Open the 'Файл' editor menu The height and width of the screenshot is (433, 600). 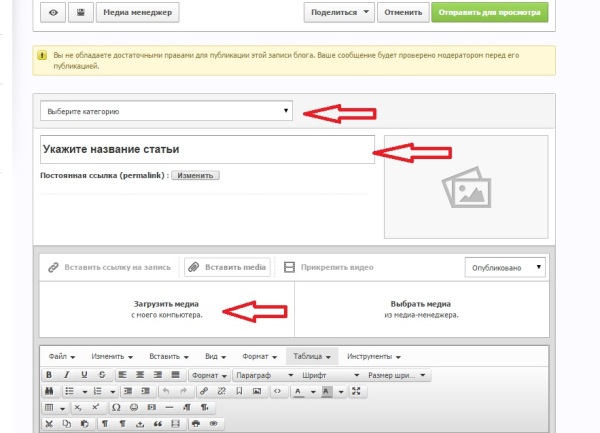coord(61,356)
